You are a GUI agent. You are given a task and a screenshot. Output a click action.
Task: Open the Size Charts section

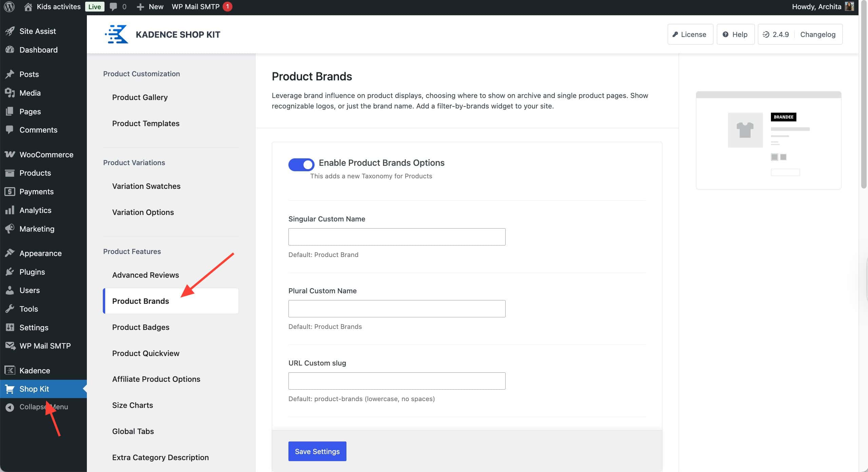132,405
